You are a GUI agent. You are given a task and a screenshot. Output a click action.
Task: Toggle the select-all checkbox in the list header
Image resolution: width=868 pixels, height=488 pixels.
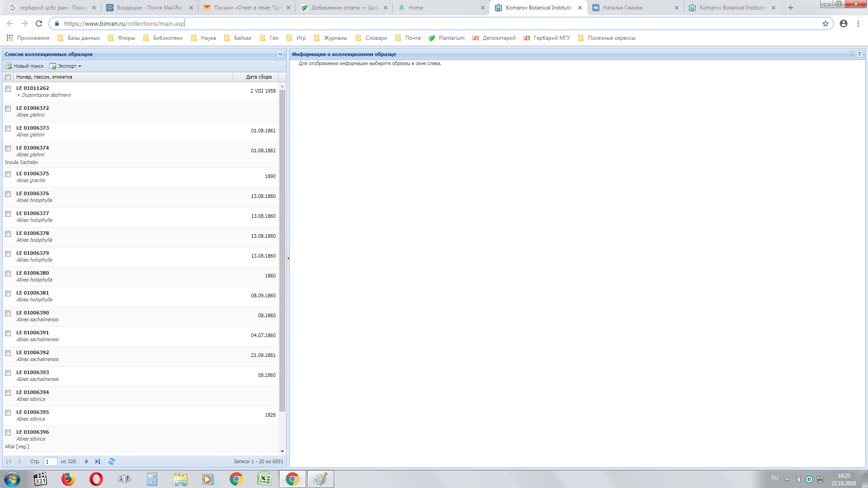click(8, 77)
